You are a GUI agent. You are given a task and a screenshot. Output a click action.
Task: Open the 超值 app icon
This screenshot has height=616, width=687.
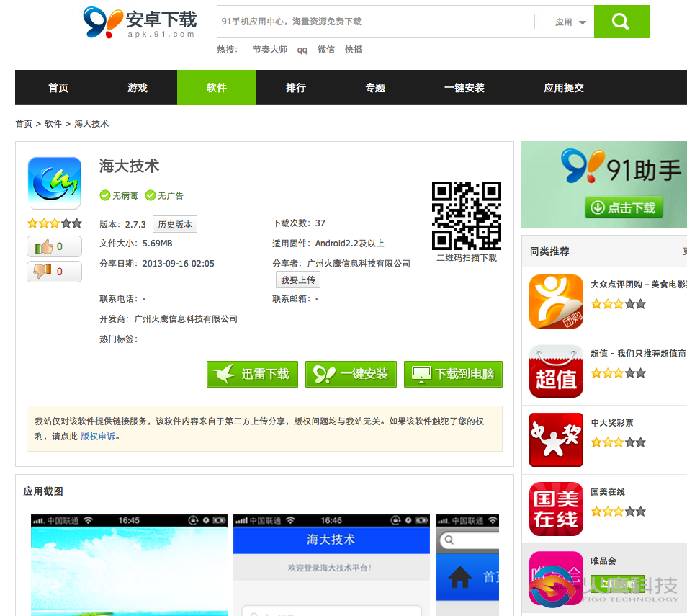pyautogui.click(x=556, y=371)
